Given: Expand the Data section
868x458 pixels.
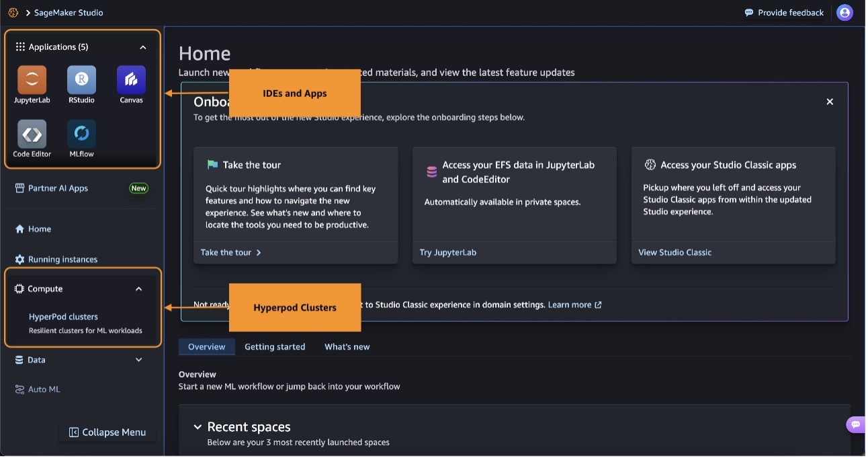Looking at the screenshot, I should click(x=138, y=360).
